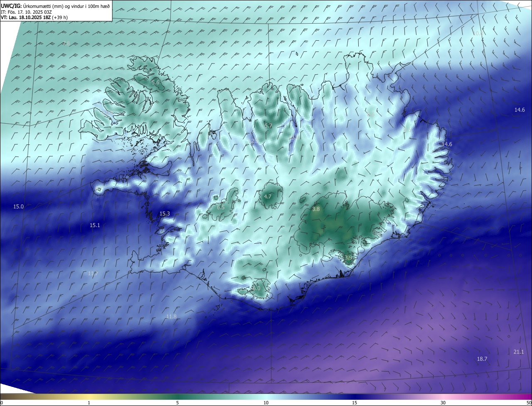The height and width of the screenshot is (406, 532).
Task: Click the 6.0 value on Mýrdalsjökull glacier
Action: [256, 288]
